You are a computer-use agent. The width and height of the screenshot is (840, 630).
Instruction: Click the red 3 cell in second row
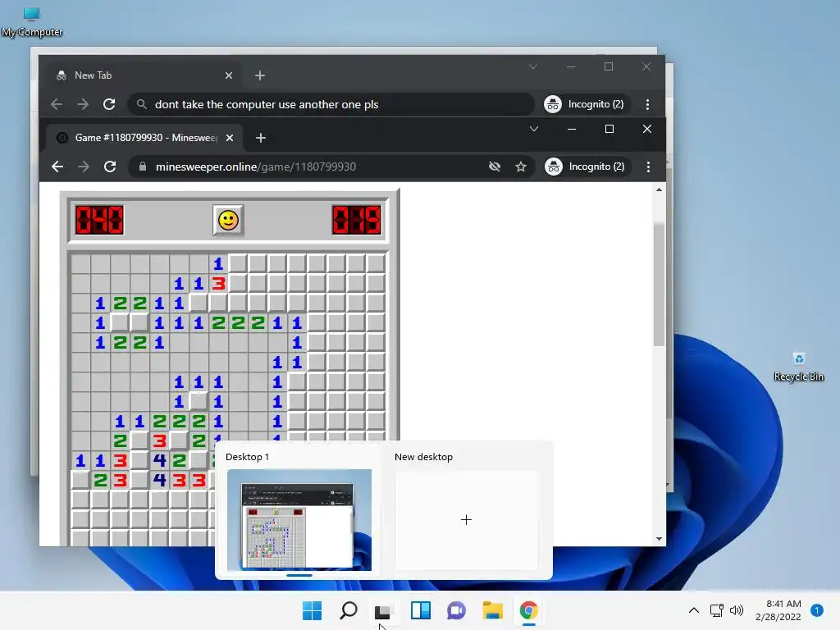tap(218, 283)
